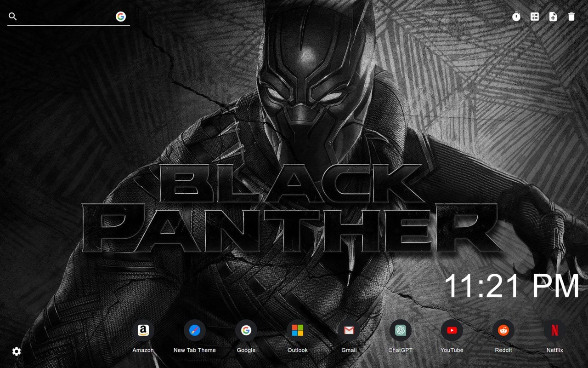Open the Netflix shortcut icon

coord(555,330)
